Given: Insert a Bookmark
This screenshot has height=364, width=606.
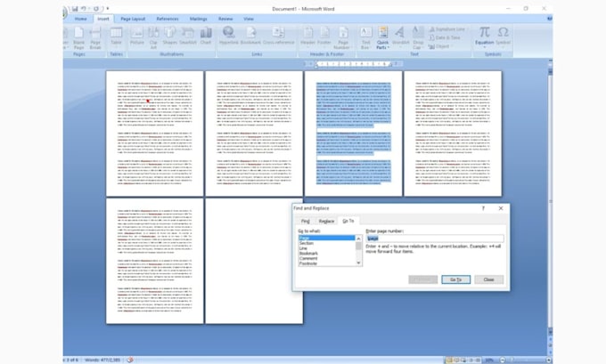Looking at the screenshot, I should point(250,36).
